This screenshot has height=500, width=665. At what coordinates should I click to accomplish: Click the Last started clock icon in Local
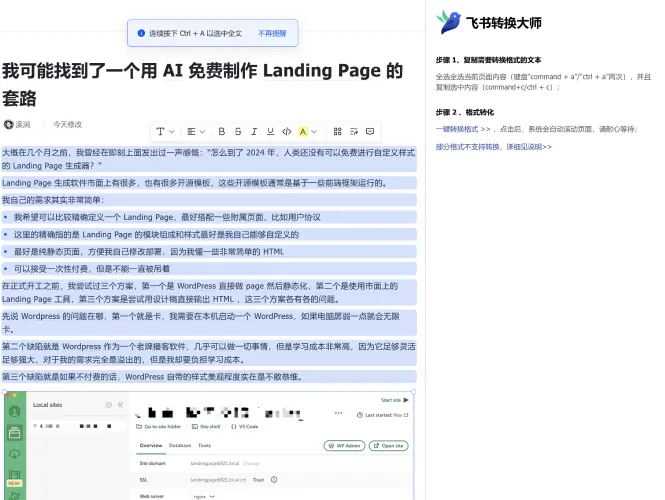tap(360, 415)
